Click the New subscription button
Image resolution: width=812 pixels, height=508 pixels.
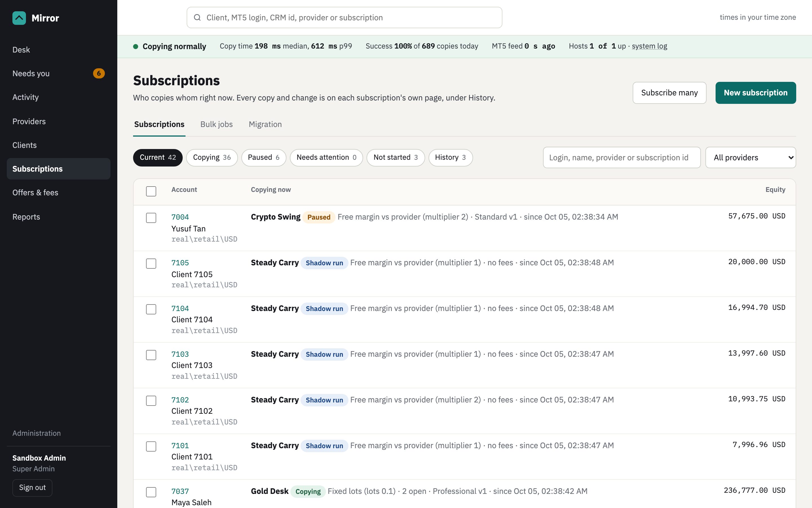tap(755, 93)
